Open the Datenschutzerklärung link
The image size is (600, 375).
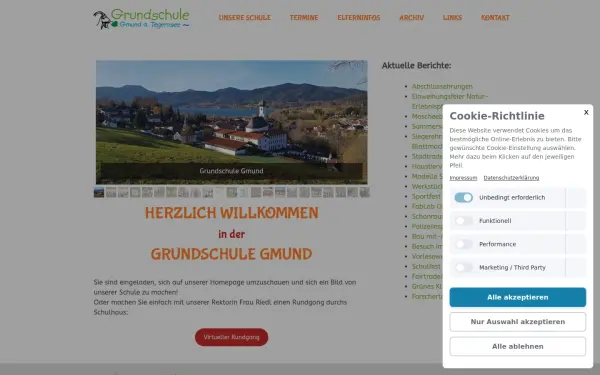tap(511, 178)
